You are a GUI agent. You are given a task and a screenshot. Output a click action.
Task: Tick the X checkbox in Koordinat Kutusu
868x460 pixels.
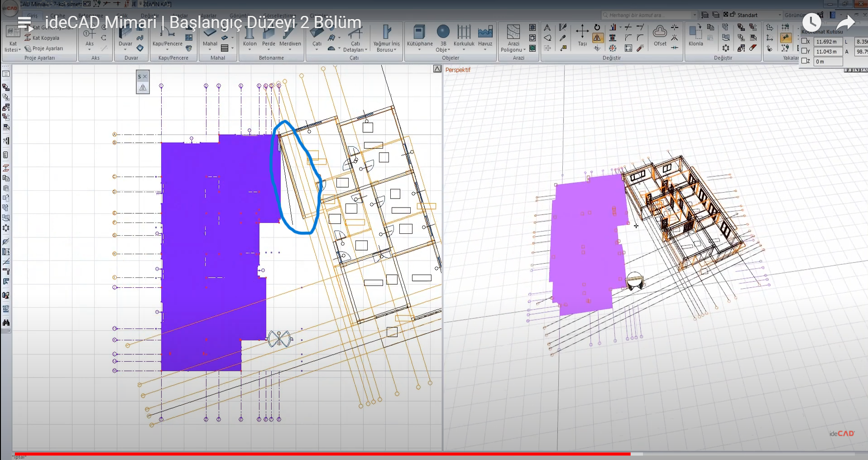coord(805,41)
